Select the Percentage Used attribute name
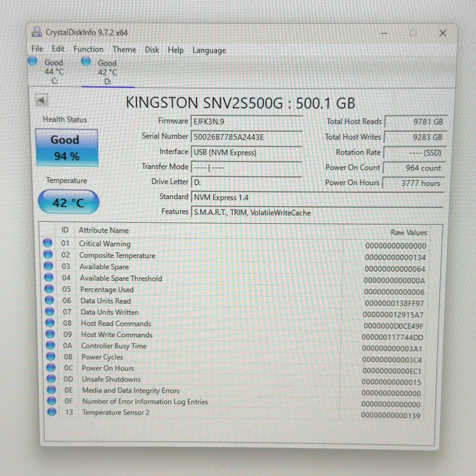This screenshot has height=476, width=476. (x=107, y=290)
